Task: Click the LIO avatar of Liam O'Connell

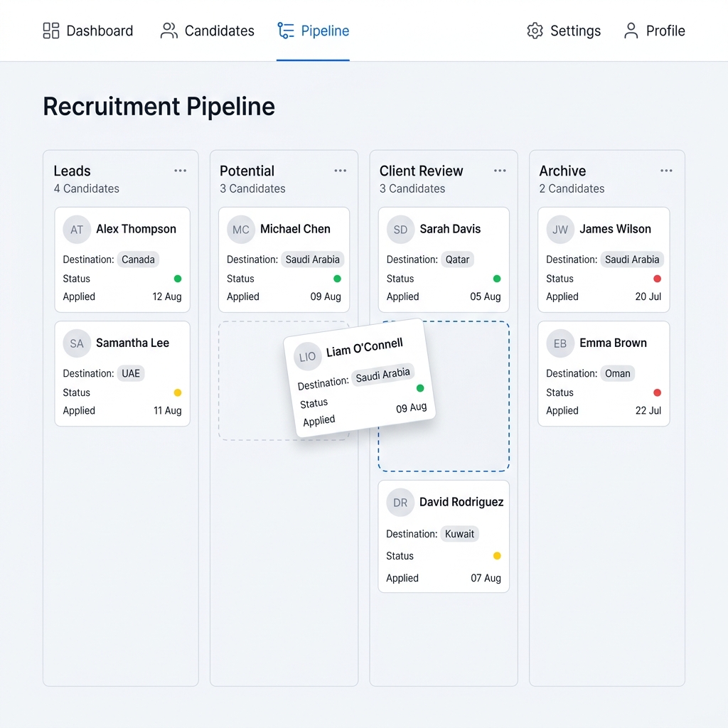Action: 307,357
